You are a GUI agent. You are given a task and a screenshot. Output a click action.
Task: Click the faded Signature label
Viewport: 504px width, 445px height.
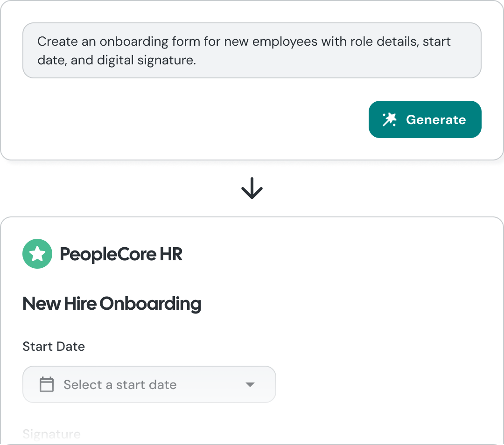coord(51,434)
